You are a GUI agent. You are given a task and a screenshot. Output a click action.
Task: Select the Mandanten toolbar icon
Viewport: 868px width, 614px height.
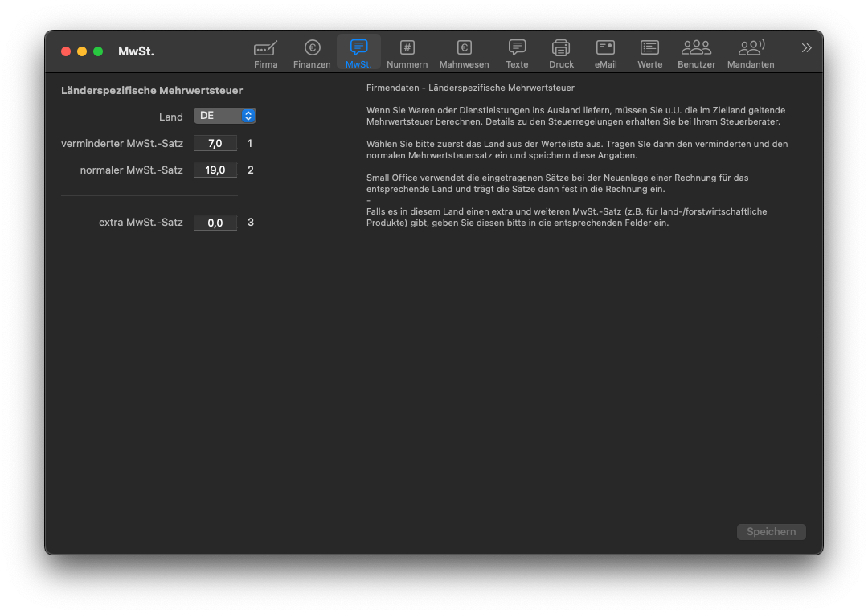[751, 48]
